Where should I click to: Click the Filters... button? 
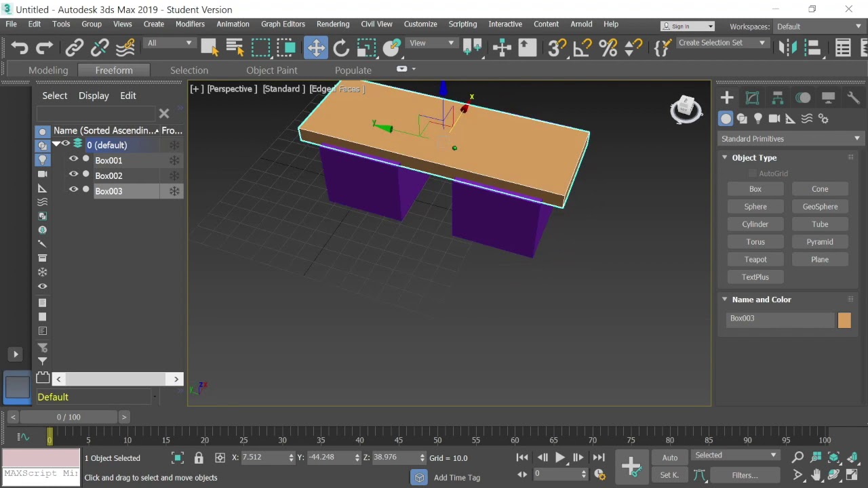point(745,475)
